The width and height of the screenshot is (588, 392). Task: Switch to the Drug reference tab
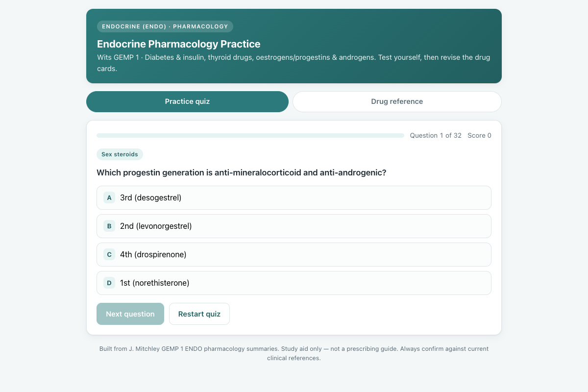pyautogui.click(x=397, y=101)
